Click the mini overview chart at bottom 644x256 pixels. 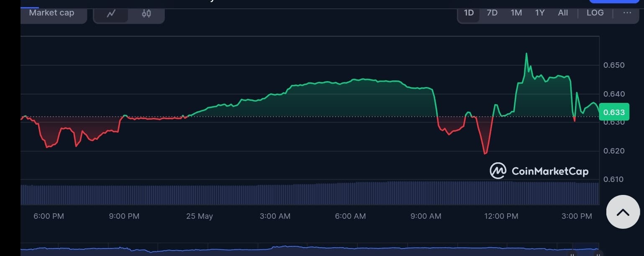click(310, 249)
